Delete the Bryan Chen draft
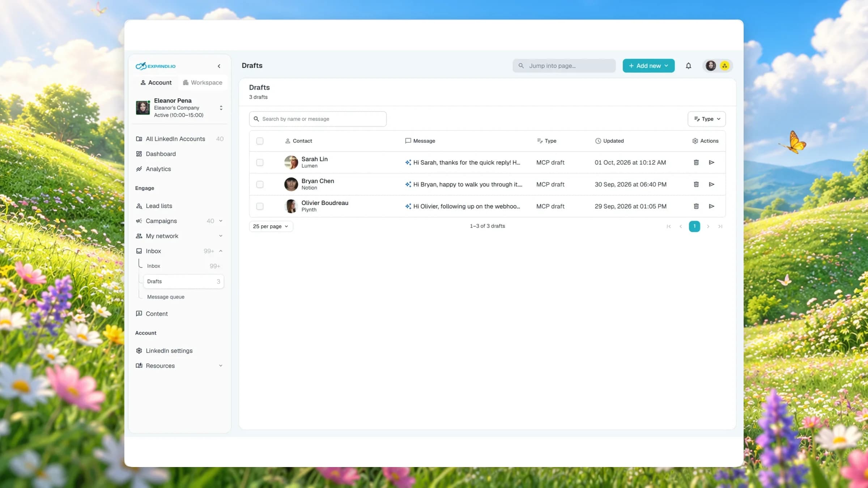The height and width of the screenshot is (488, 868). pyautogui.click(x=696, y=184)
